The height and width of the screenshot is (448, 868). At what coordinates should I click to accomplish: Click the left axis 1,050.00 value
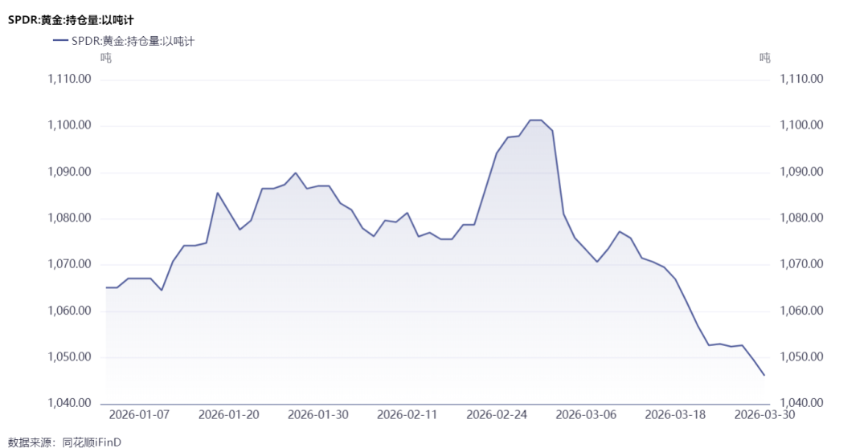(69, 357)
